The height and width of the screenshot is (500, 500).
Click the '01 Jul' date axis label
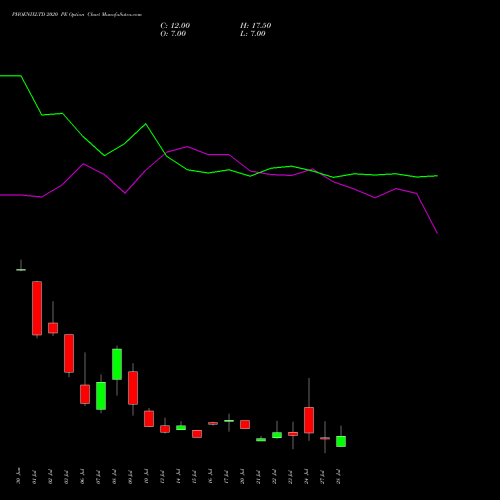[x=34, y=477]
